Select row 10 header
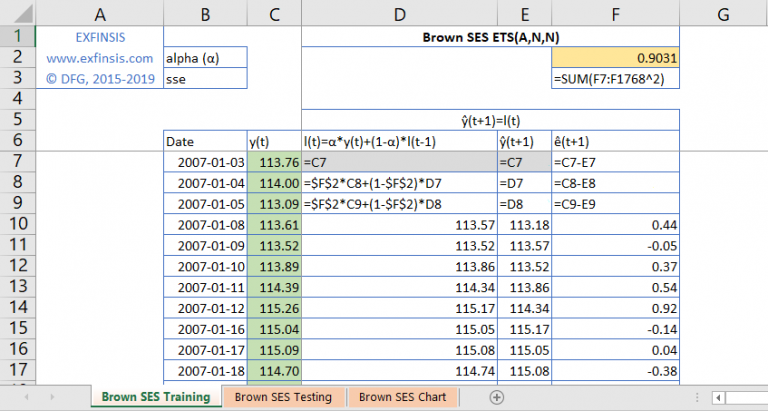The height and width of the screenshot is (411, 768). pos(17,224)
